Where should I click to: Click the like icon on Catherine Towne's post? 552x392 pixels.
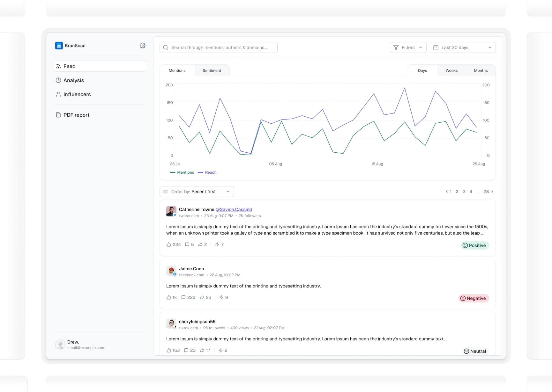tap(169, 244)
